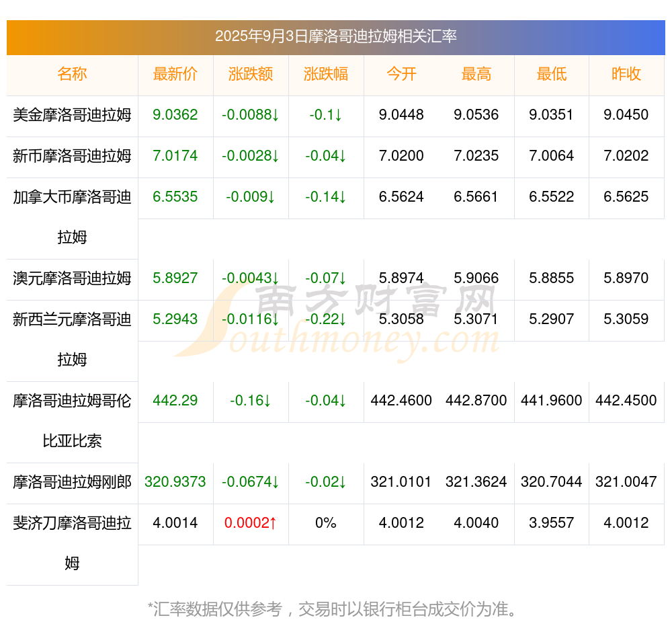This screenshot has height=630, width=672.
Task: Click low value 9.0351
Action: [551, 115]
